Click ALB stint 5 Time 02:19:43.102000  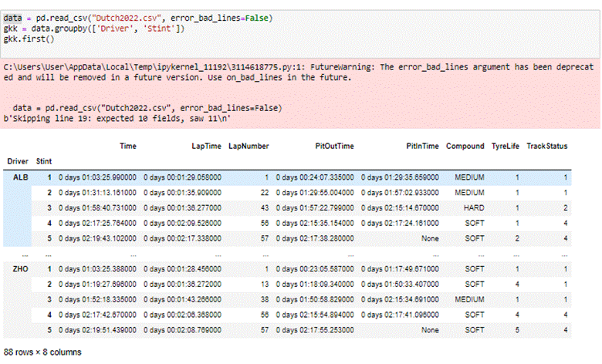(x=97, y=238)
